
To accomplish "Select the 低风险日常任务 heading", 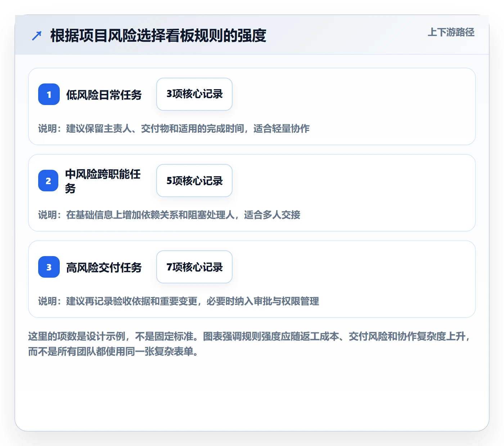I will [x=104, y=95].
